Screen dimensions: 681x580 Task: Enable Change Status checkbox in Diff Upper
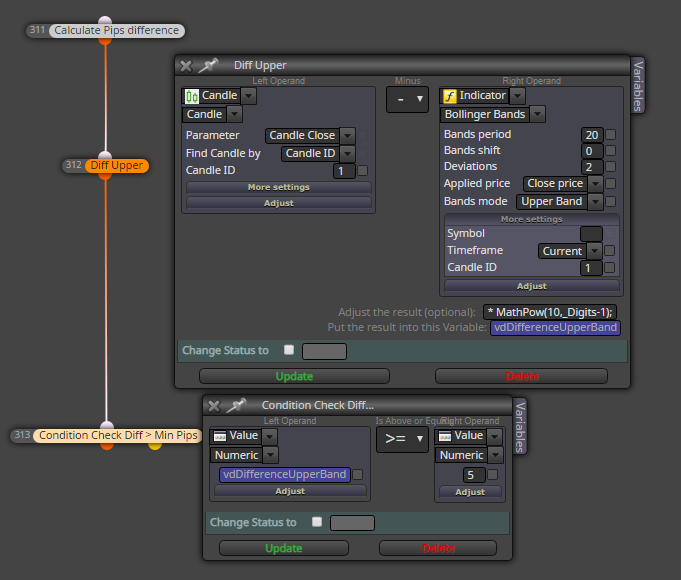289,350
